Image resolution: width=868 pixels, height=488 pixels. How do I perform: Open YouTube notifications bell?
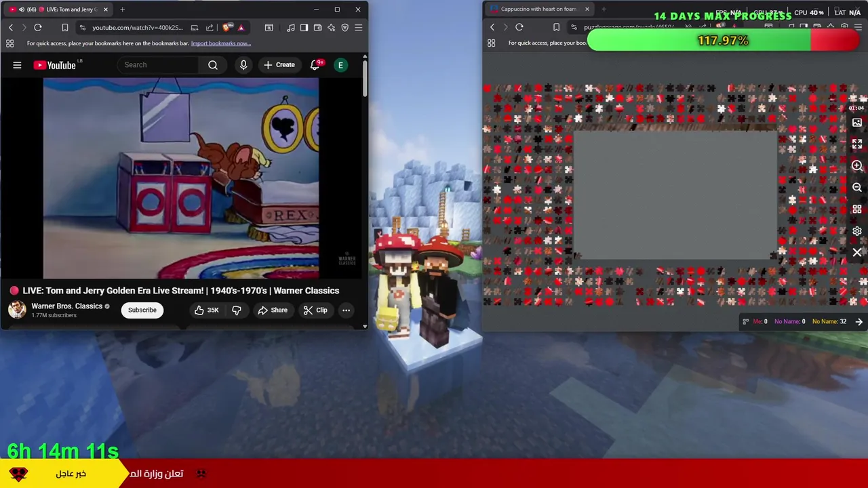tap(315, 65)
